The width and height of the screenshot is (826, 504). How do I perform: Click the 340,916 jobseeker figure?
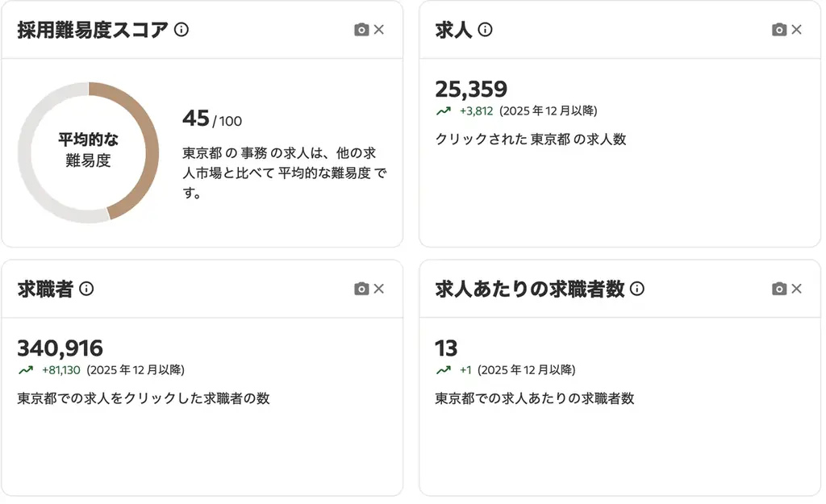coord(59,349)
